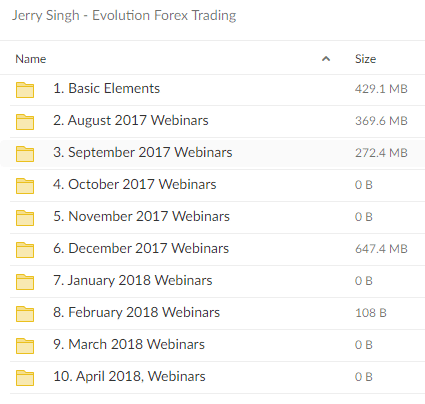Sort list by Name column header
This screenshot has height=404, width=425.
tap(31, 59)
